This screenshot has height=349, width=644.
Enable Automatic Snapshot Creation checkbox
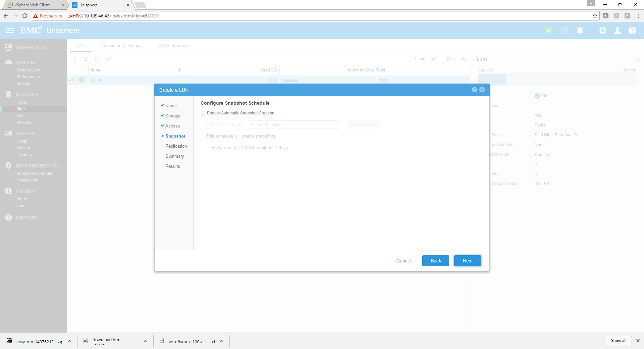tap(203, 113)
